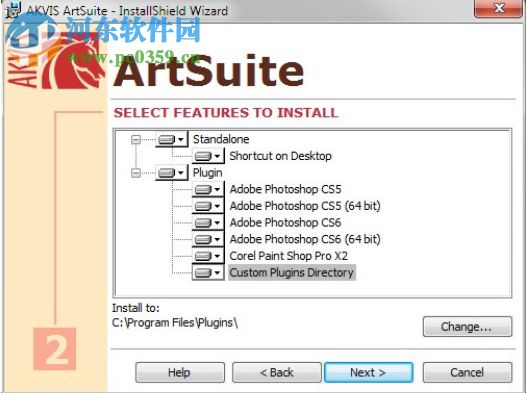527x393 pixels.
Task: Click the Change... button
Action: point(467,326)
